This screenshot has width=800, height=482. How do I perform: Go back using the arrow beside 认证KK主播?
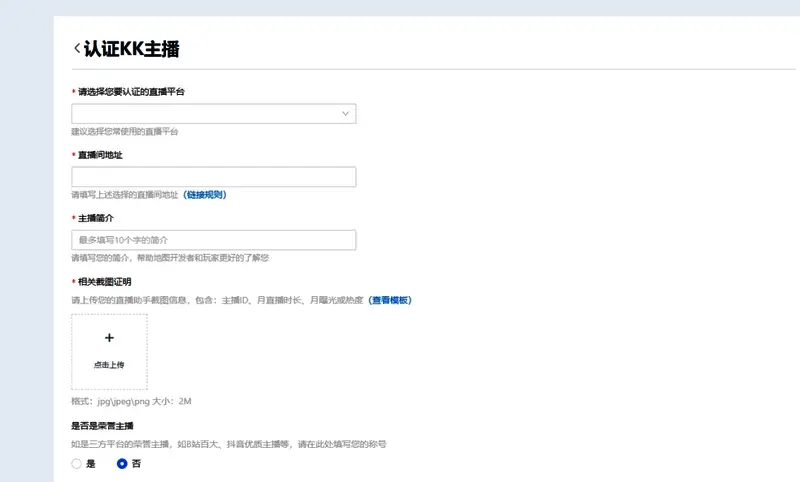[77, 48]
